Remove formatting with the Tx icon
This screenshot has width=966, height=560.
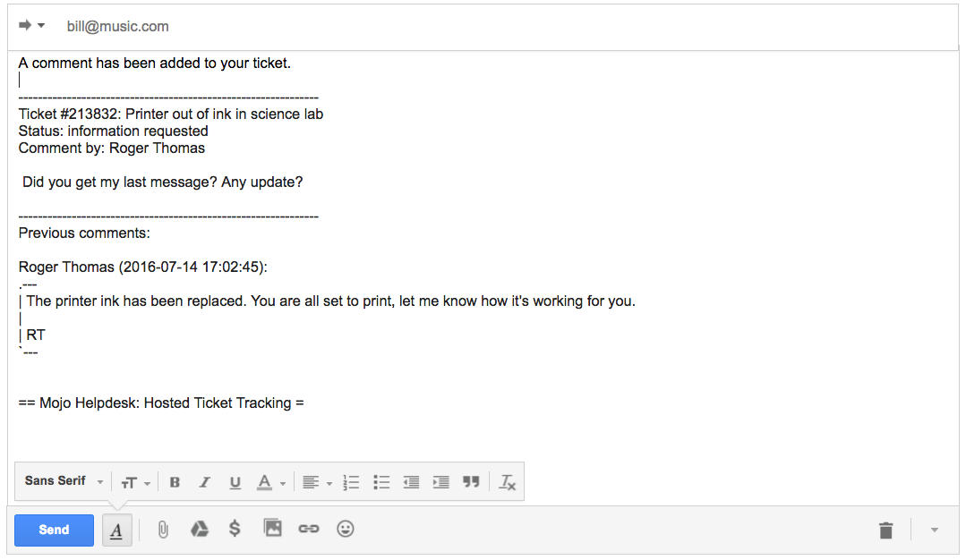click(x=508, y=482)
